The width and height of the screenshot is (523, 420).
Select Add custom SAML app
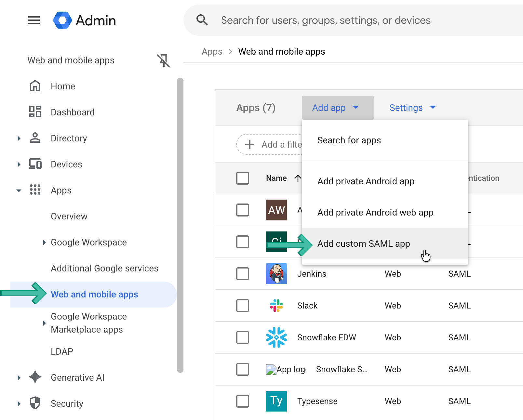coord(363,243)
